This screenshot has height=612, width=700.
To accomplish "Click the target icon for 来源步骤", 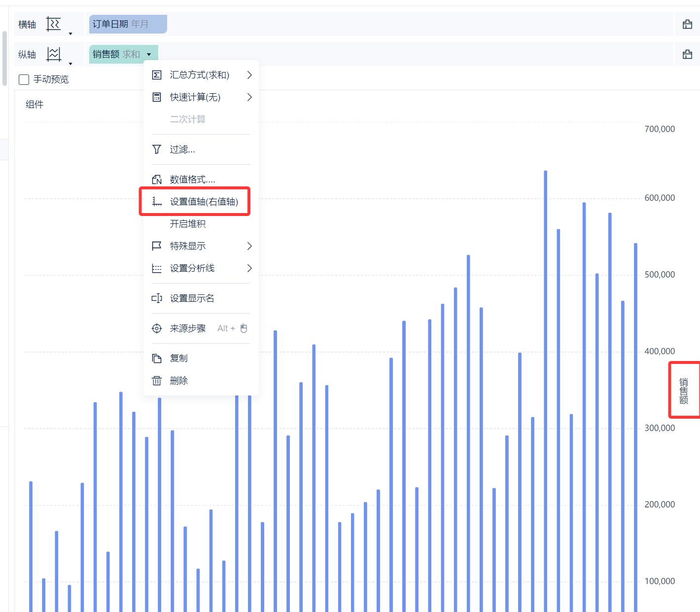I will click(157, 328).
